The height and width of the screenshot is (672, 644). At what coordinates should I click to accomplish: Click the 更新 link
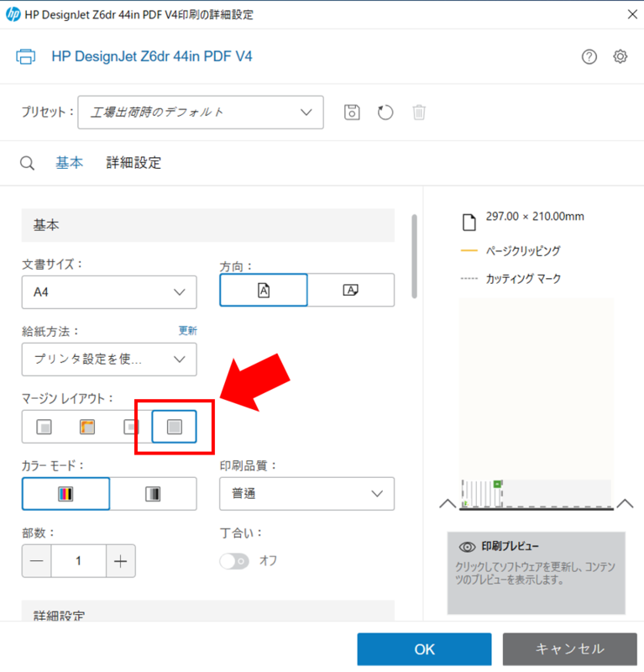[188, 330]
